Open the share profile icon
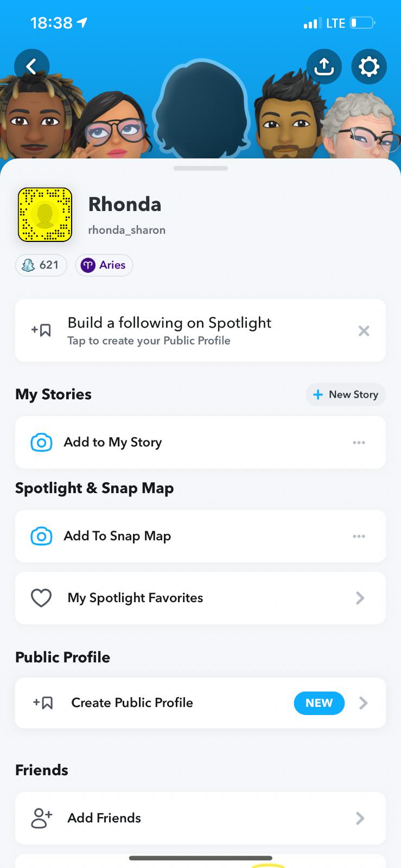401x868 pixels. click(x=324, y=67)
